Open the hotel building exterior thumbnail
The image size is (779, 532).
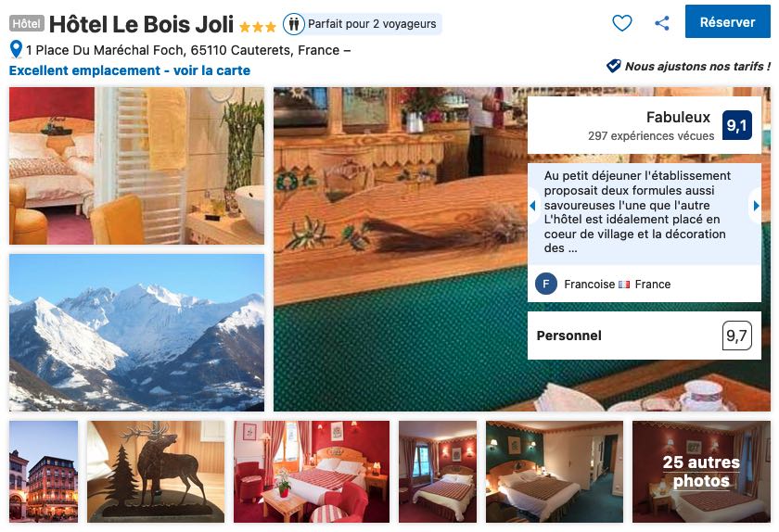click(44, 472)
